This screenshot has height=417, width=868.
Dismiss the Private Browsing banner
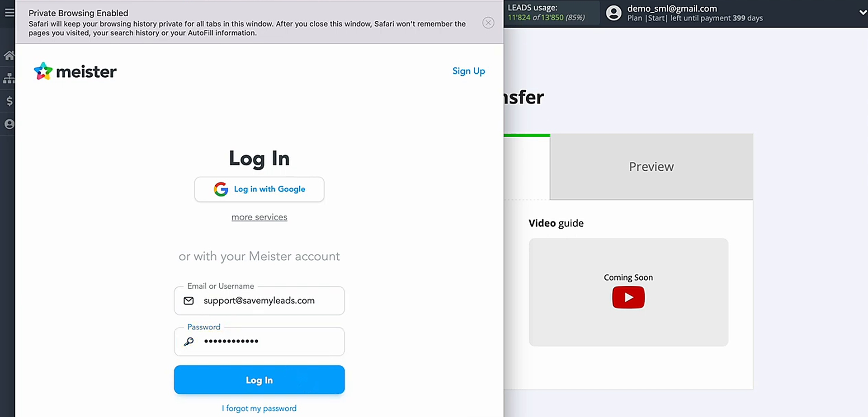[x=488, y=23]
